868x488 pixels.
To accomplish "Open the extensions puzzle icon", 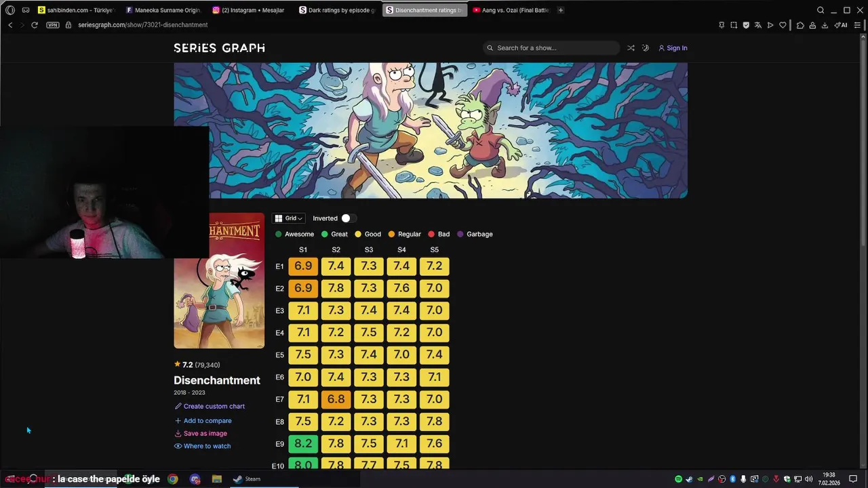I will coord(800,25).
